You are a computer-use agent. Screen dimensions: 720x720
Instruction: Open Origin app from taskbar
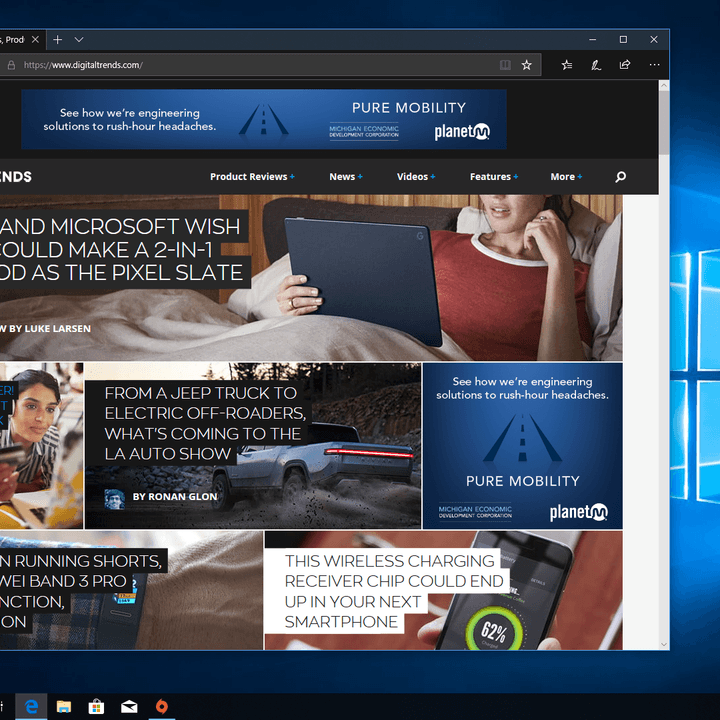(x=162, y=706)
